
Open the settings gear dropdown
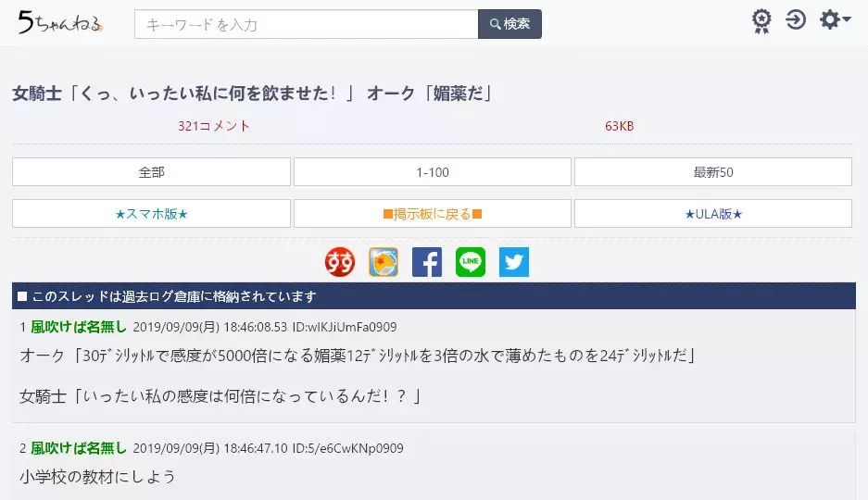pyautogui.click(x=834, y=20)
